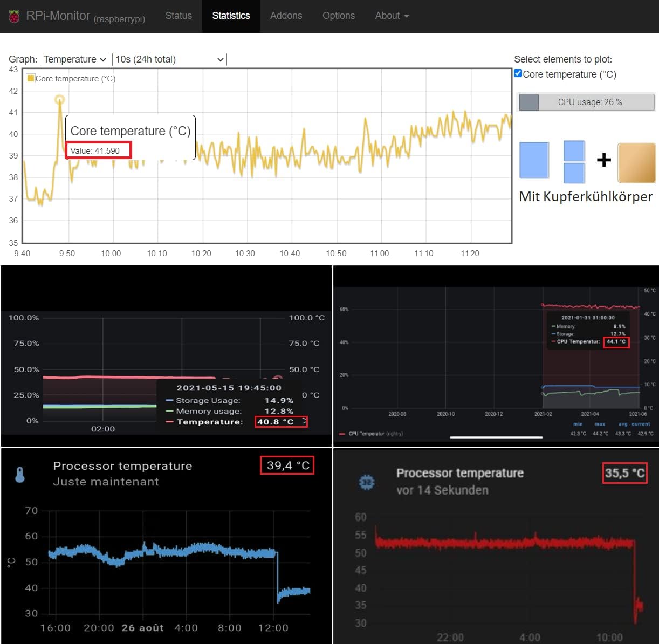Click the large blue heatsink square
This screenshot has width=659, height=644.
[534, 160]
